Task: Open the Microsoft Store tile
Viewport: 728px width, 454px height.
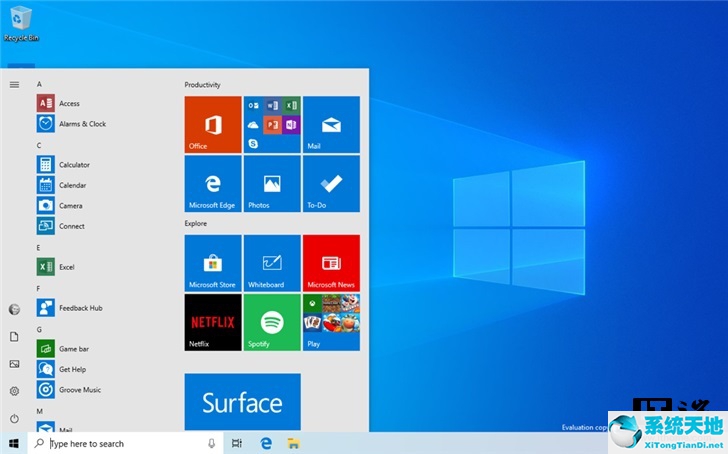Action: pyautogui.click(x=213, y=263)
